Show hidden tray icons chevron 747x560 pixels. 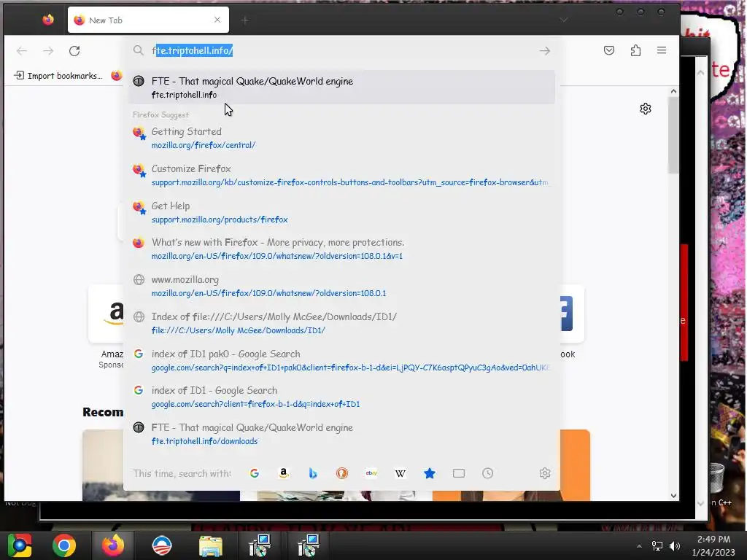coord(639,546)
